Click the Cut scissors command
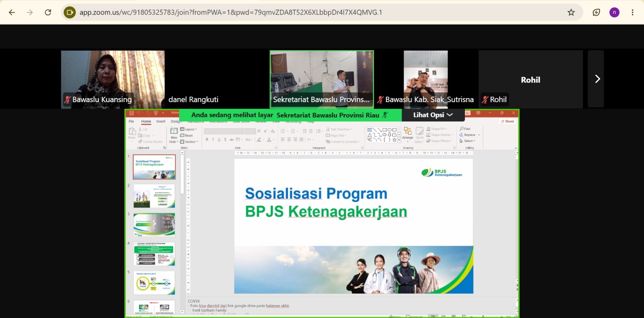Viewport: 644px width, 318px height. tap(143, 129)
